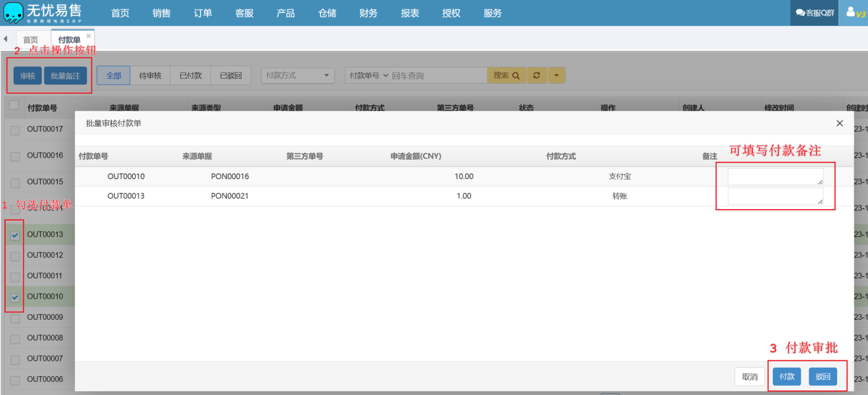Viewport: 868px width, 395px height.
Task: Click the 回车查询 search input field
Action: point(437,75)
